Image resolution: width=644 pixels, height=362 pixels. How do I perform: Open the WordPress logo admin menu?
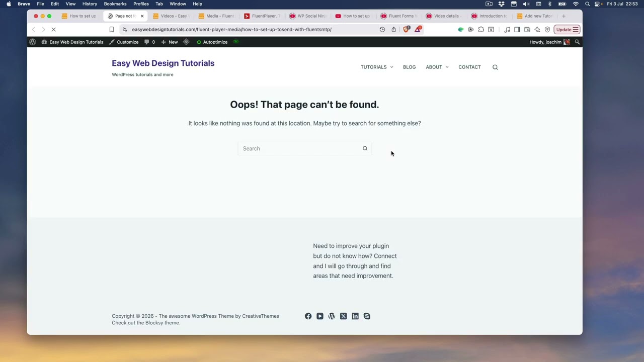coord(33,42)
